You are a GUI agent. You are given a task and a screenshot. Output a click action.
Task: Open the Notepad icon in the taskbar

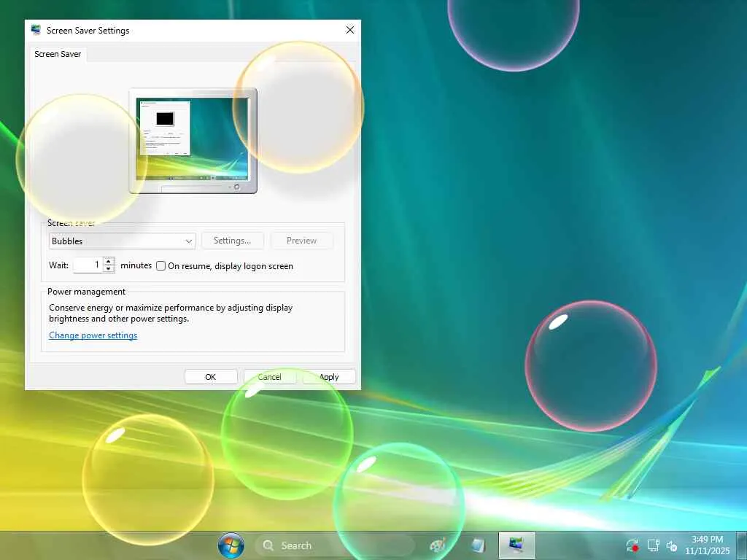(477, 545)
